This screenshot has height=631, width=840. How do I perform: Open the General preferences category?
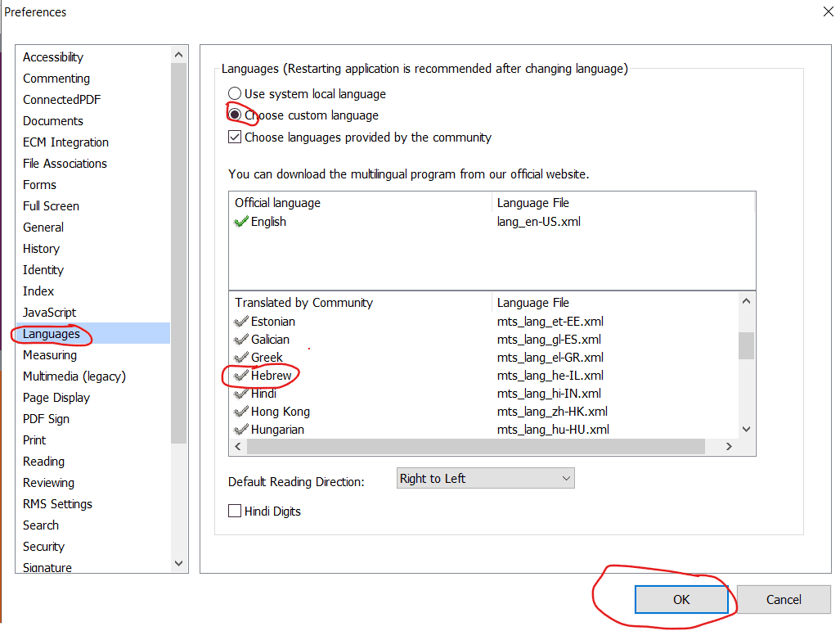pos(43,228)
